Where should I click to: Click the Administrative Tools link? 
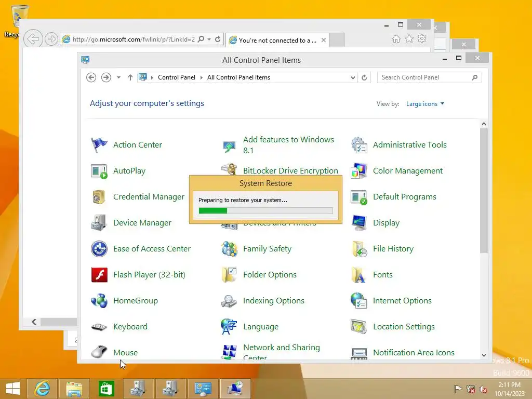coord(409,145)
